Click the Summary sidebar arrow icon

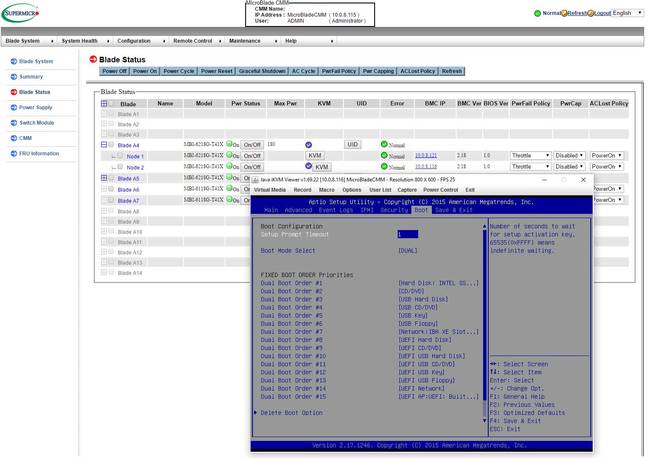[x=14, y=76]
